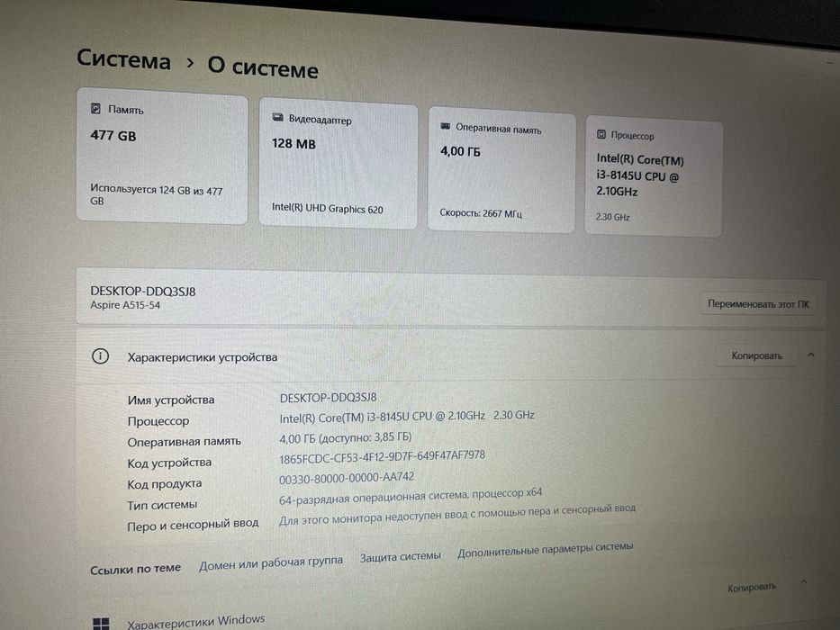This screenshot has width=840, height=630.
Task: Click the Windows logo beside Характеристики Windows
Action: (101, 624)
